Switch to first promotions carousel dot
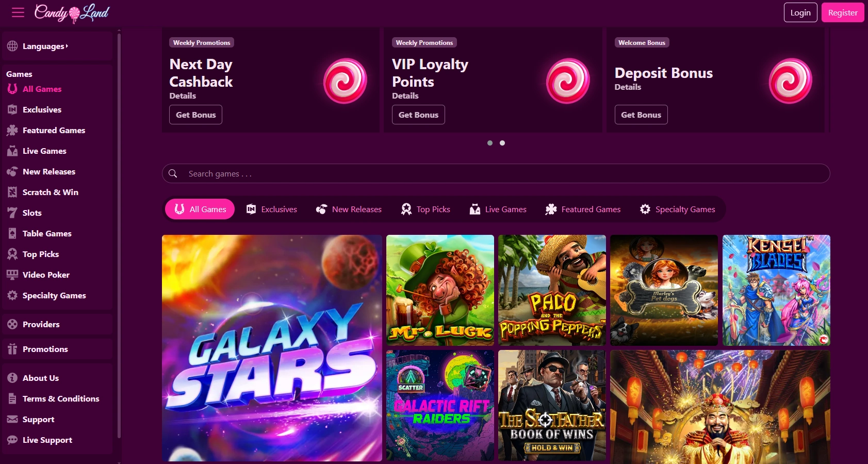The height and width of the screenshot is (464, 868). click(x=490, y=143)
